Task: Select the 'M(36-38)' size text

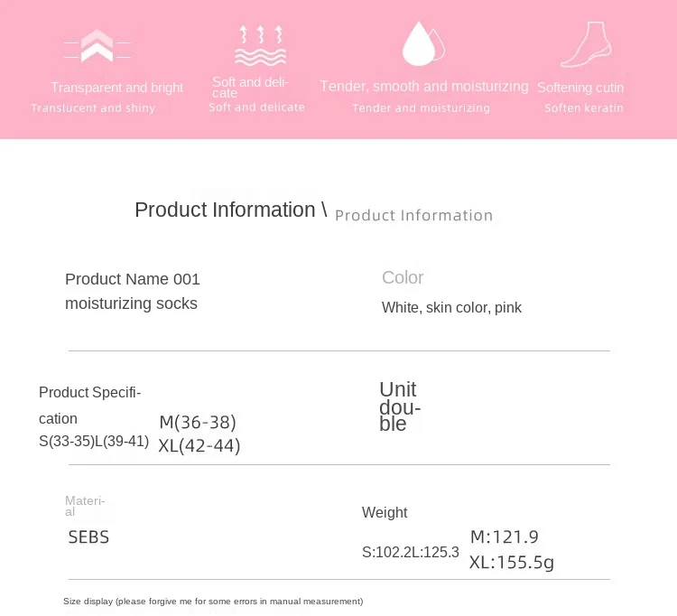Action: coord(198,422)
